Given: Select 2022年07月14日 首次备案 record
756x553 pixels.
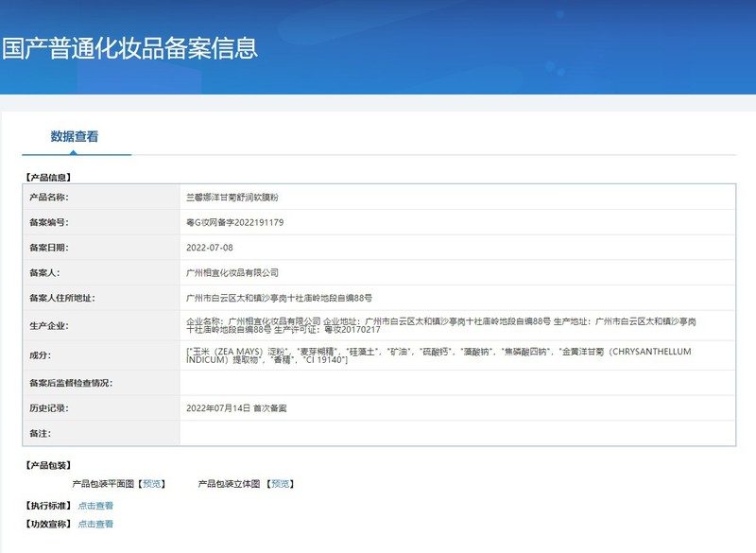Looking at the screenshot, I should (x=236, y=407).
